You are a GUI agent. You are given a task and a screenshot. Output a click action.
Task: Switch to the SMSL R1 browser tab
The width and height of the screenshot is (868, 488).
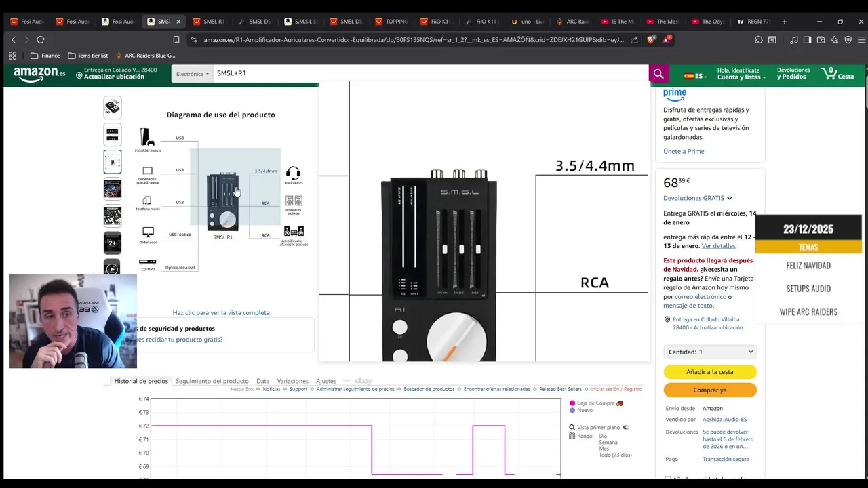coord(208,22)
